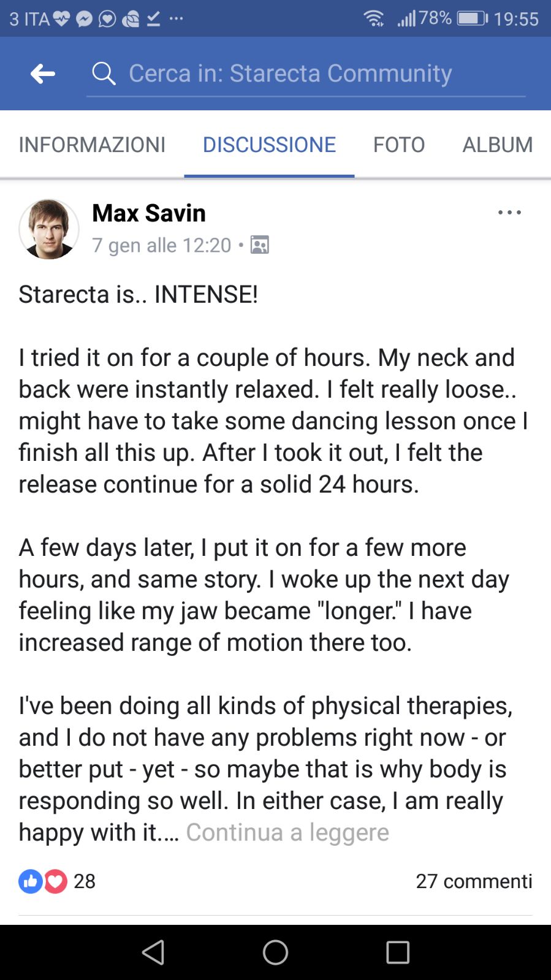Tap the group privacy icon beside timestamp

click(260, 245)
